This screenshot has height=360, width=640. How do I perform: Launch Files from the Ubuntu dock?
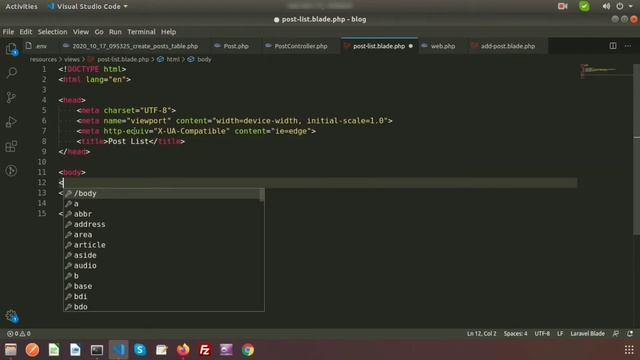tap(11, 350)
